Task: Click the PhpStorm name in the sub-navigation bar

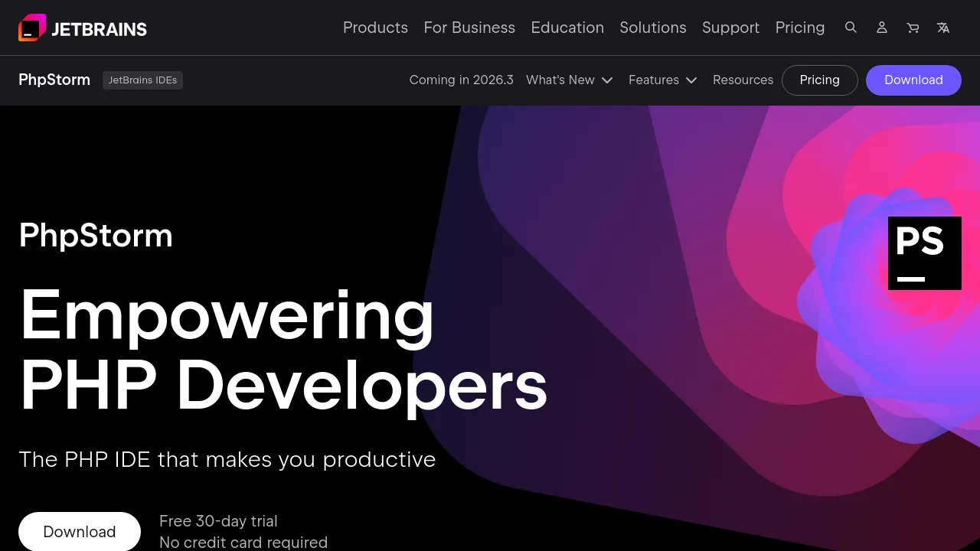Action: 54,80
